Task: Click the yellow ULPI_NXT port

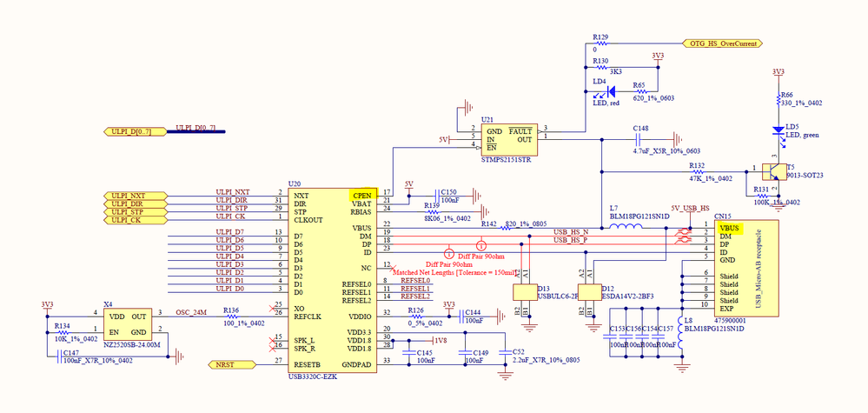Action: (x=135, y=196)
